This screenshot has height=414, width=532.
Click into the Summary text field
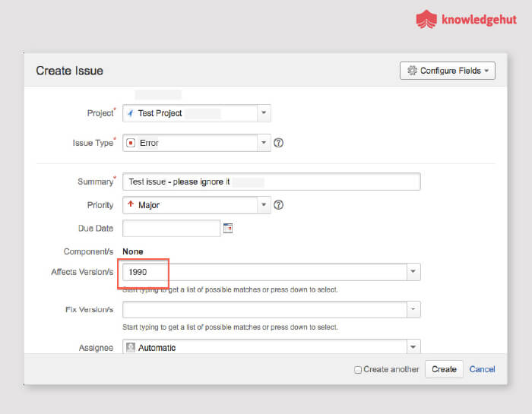(x=271, y=182)
